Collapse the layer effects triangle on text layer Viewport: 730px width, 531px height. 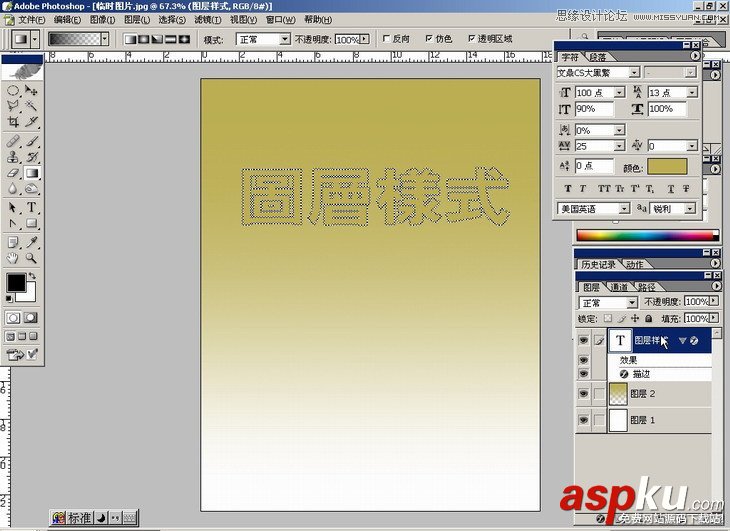[682, 341]
